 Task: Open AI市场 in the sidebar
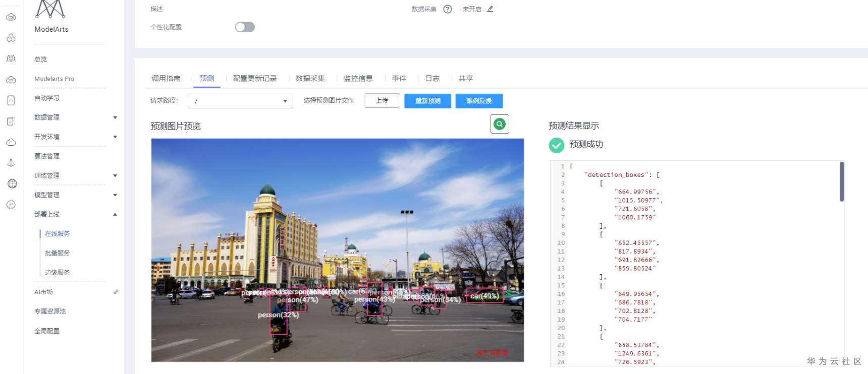(43, 292)
